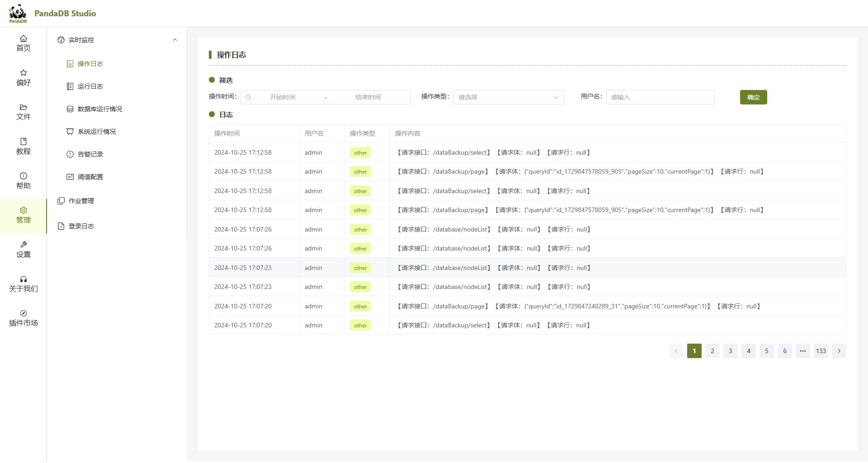Viewport: 868px width, 463px height.
Task: Open the 操作类型 dropdown
Action: click(x=509, y=97)
